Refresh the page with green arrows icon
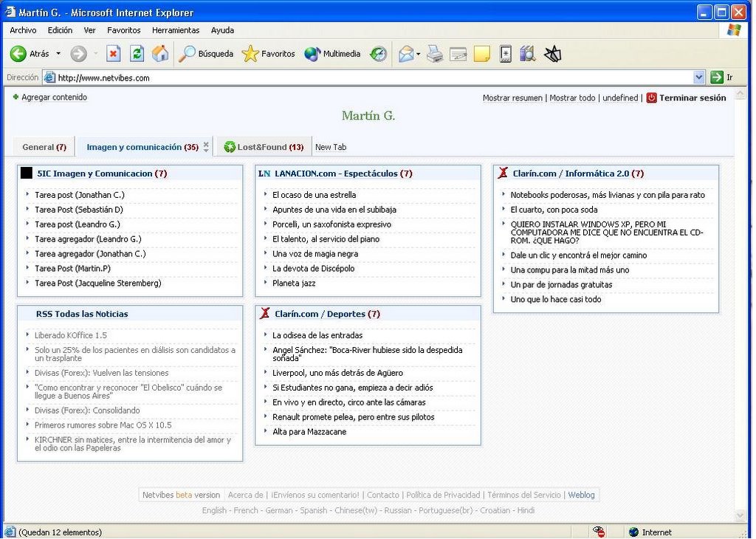756x539 pixels. pyautogui.click(x=137, y=53)
